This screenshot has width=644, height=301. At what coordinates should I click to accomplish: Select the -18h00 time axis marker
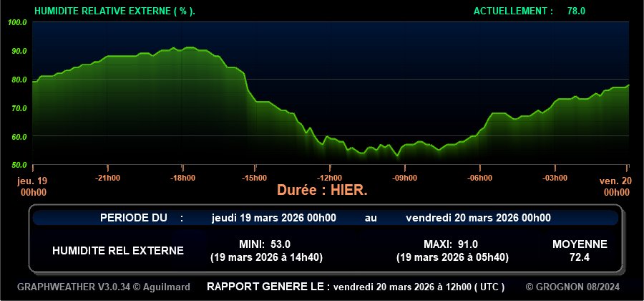(x=182, y=178)
